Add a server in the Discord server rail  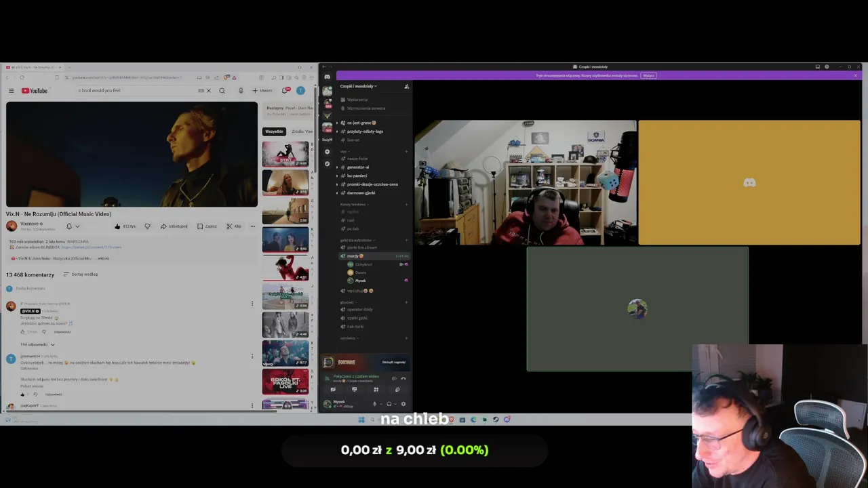pos(328,152)
